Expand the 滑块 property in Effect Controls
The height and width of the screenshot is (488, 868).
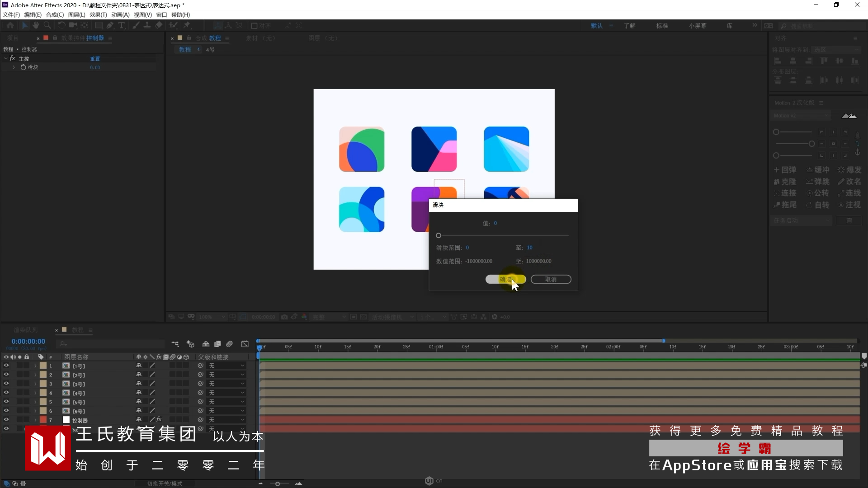14,67
